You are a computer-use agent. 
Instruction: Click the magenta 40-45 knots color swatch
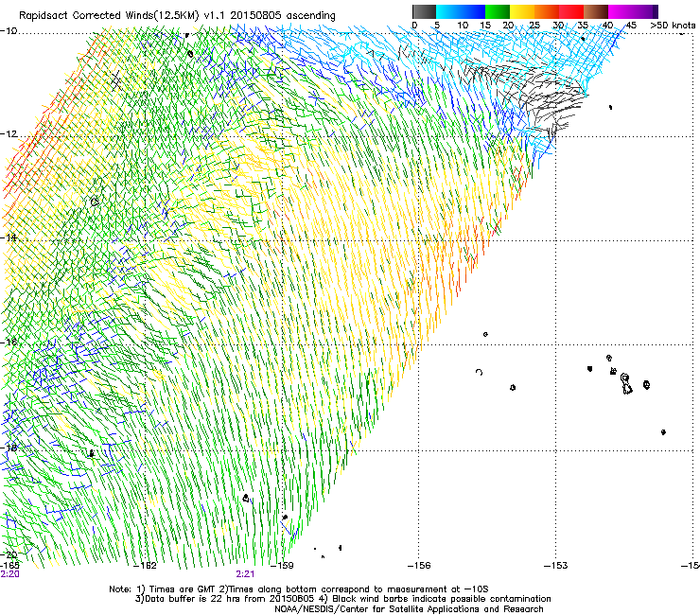pos(621,11)
